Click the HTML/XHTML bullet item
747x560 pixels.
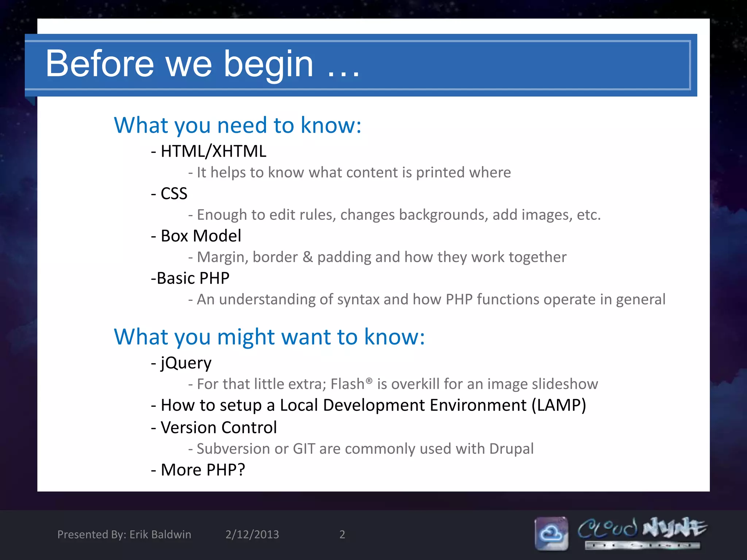click(x=209, y=151)
